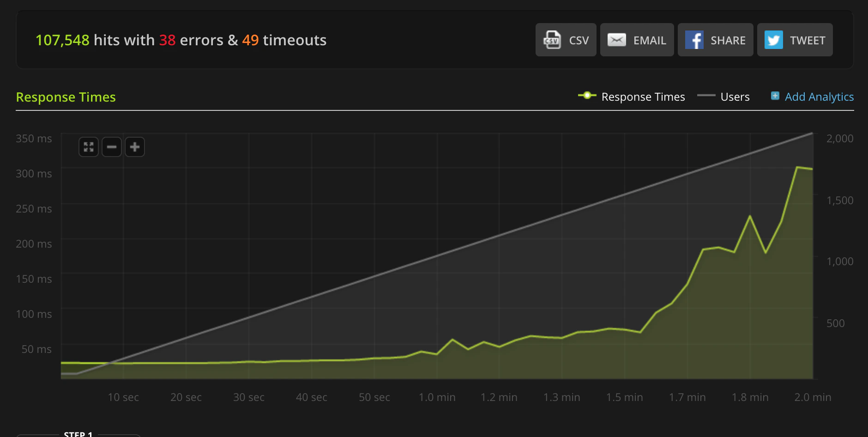Click the EMAIL button
This screenshot has width=868, height=437.
coord(637,40)
